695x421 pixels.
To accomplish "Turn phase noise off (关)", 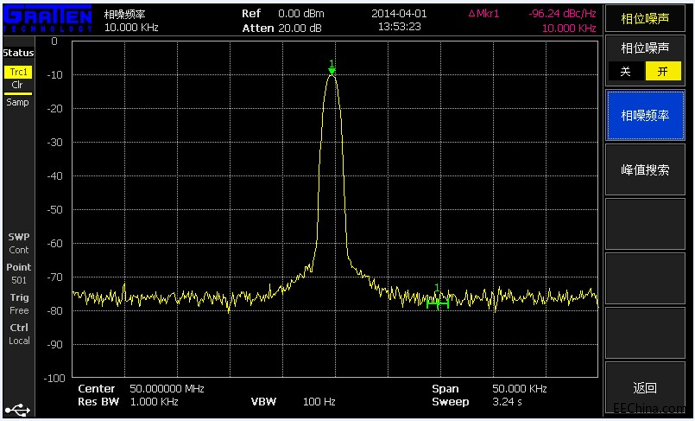I will point(626,71).
